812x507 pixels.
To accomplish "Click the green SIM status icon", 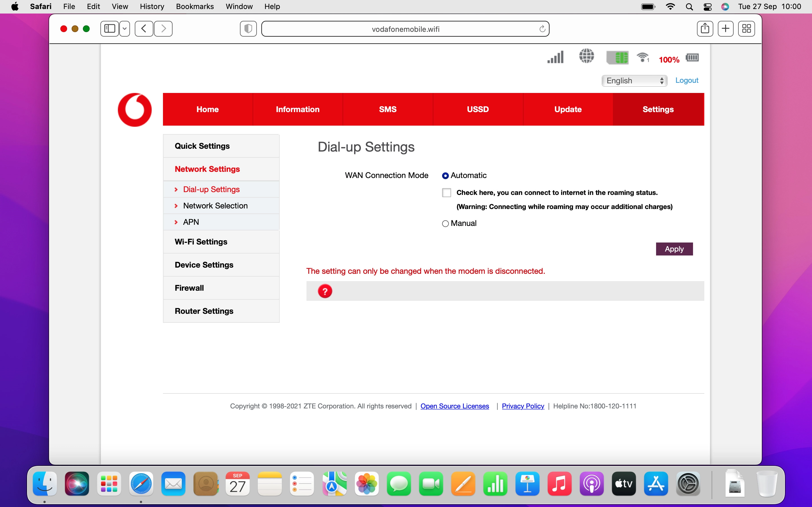I will [x=618, y=57].
